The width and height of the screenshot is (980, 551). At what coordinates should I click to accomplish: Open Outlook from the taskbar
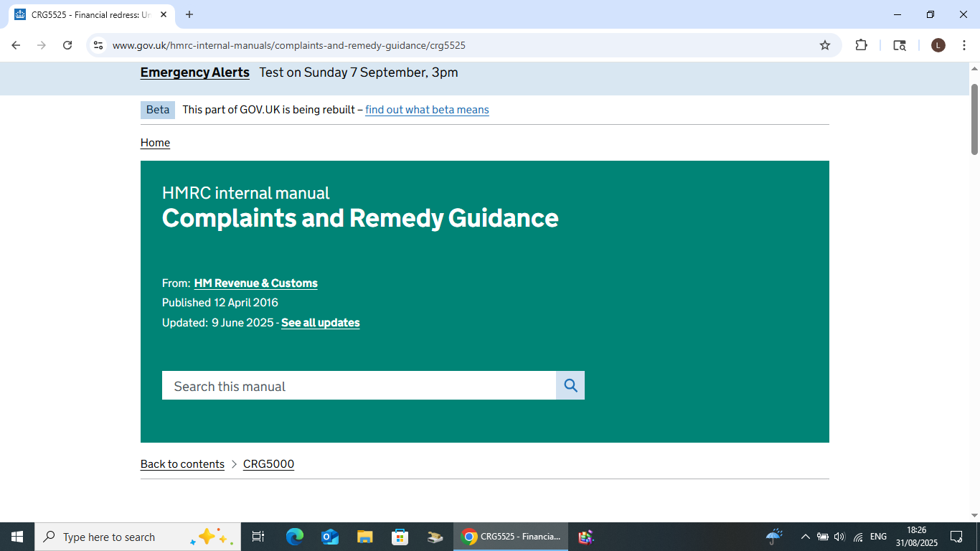pos(329,537)
